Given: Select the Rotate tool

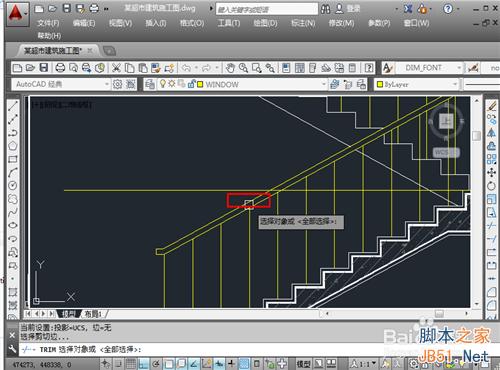Looking at the screenshot, I should point(492,186).
